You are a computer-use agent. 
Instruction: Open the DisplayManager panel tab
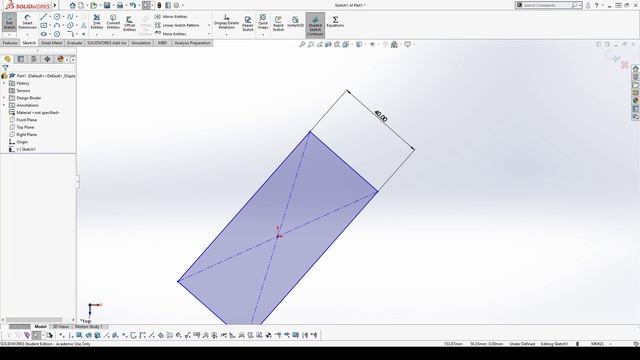60,59
